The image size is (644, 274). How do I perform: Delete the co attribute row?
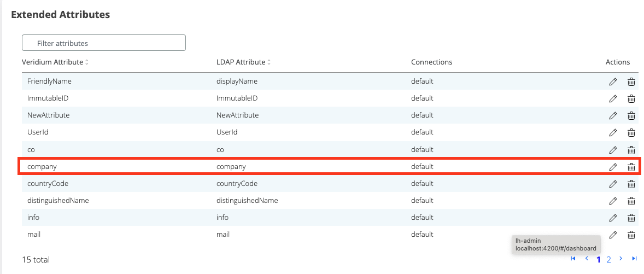pyautogui.click(x=631, y=150)
